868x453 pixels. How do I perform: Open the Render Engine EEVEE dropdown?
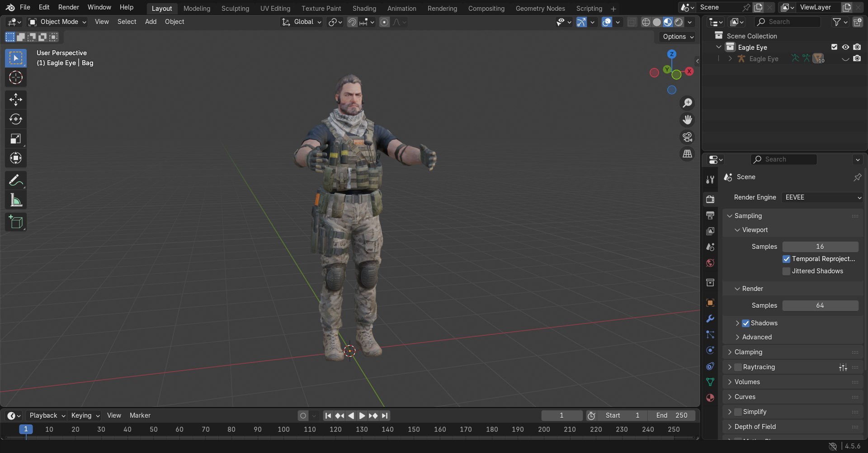[822, 197]
